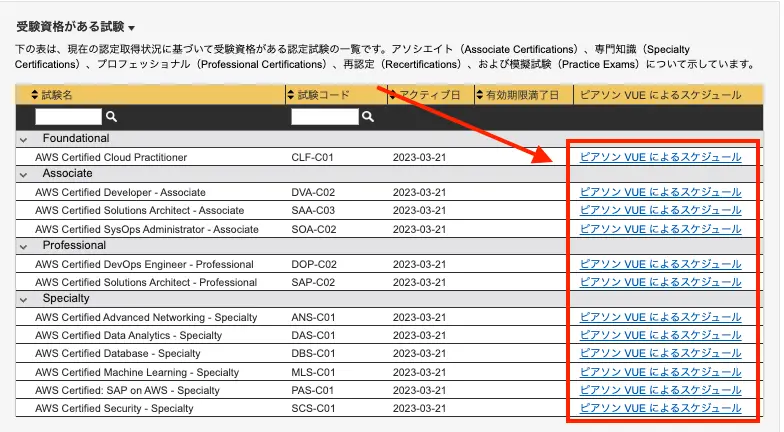The image size is (784, 432).
Task: Click 'AWS Certified Security - Specialty' text
Action: pos(114,408)
